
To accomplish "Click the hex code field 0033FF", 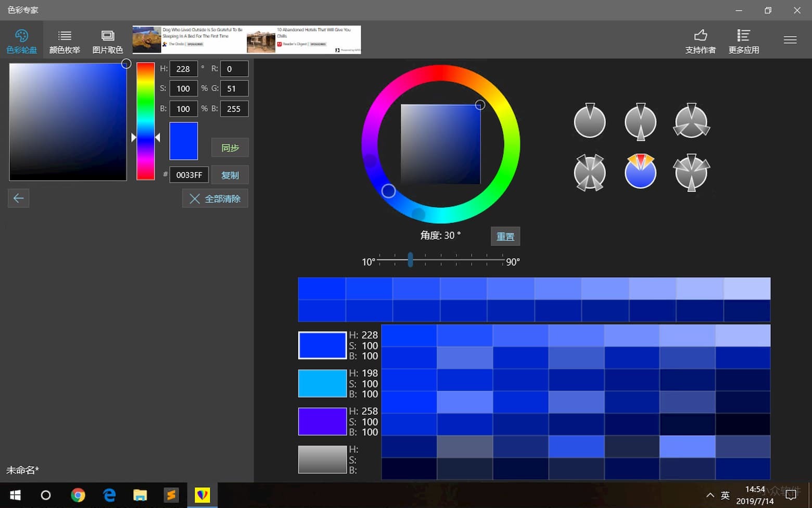I will click(189, 175).
